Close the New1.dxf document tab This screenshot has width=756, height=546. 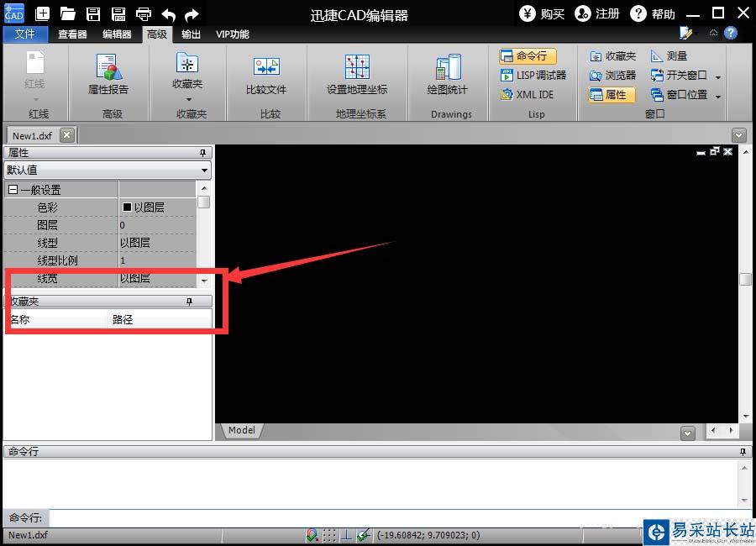coord(67,135)
